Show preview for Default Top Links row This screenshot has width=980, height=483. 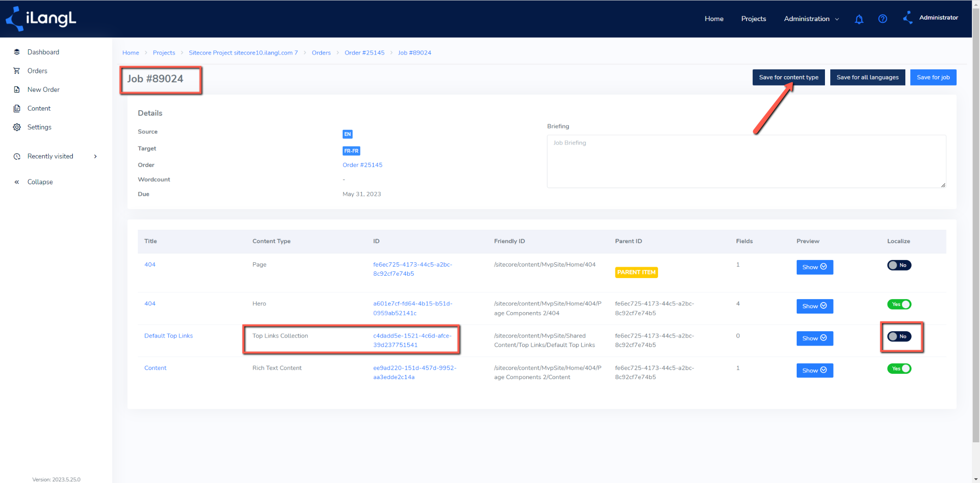pos(814,338)
